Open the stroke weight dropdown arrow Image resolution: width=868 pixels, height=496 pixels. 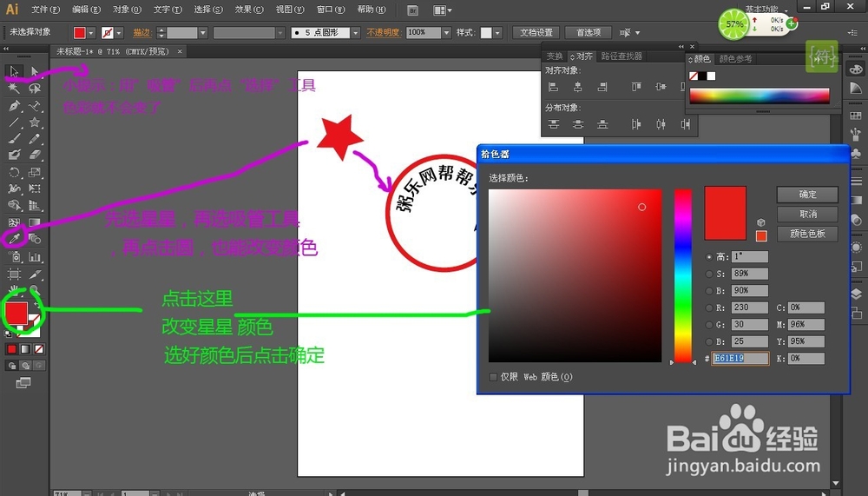click(203, 33)
